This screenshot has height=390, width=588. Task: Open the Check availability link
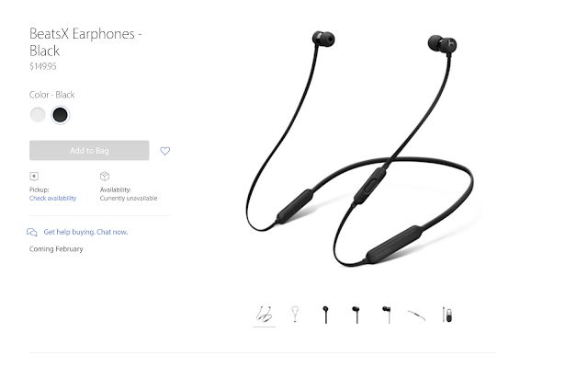click(x=53, y=198)
